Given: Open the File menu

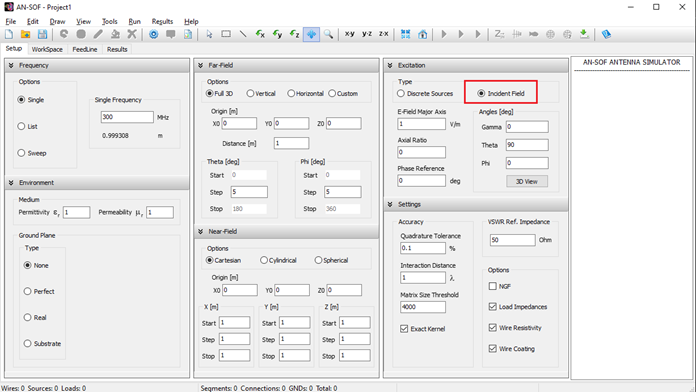Looking at the screenshot, I should point(11,21).
